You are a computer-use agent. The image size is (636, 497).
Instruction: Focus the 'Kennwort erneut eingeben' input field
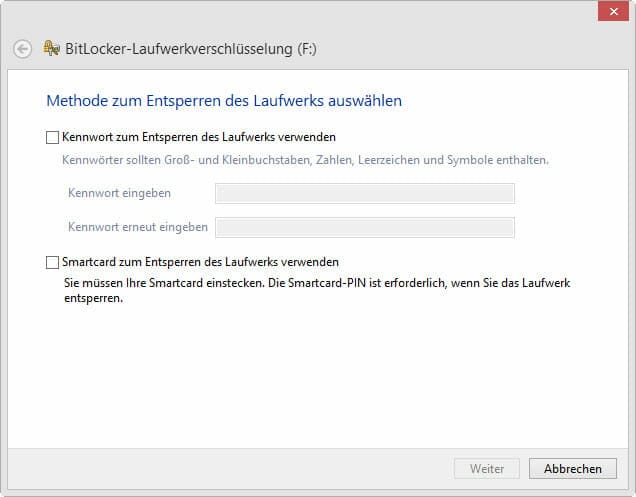click(364, 227)
